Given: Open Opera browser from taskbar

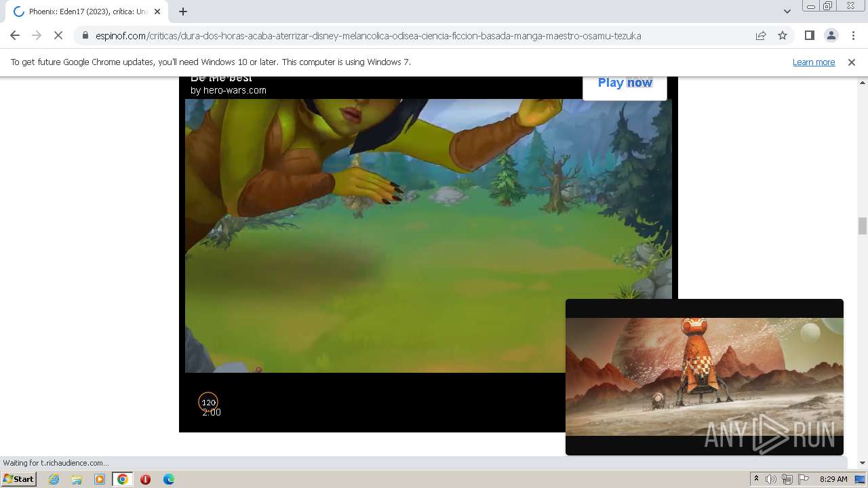Looking at the screenshot, I should point(145,479).
